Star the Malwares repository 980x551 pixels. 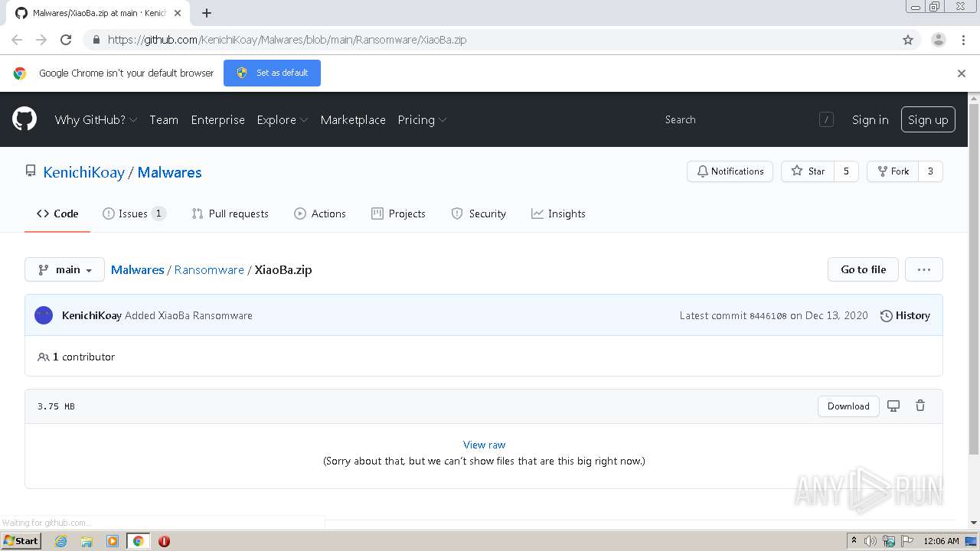[808, 171]
